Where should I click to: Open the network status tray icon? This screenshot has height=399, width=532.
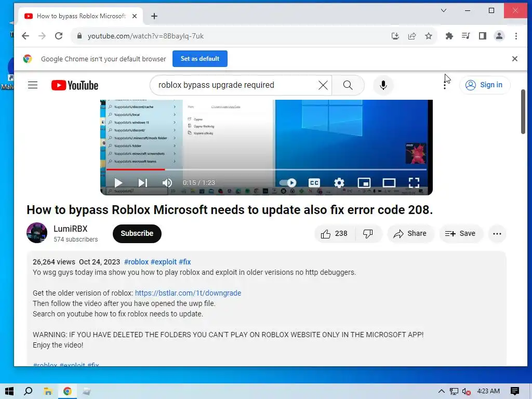click(454, 392)
